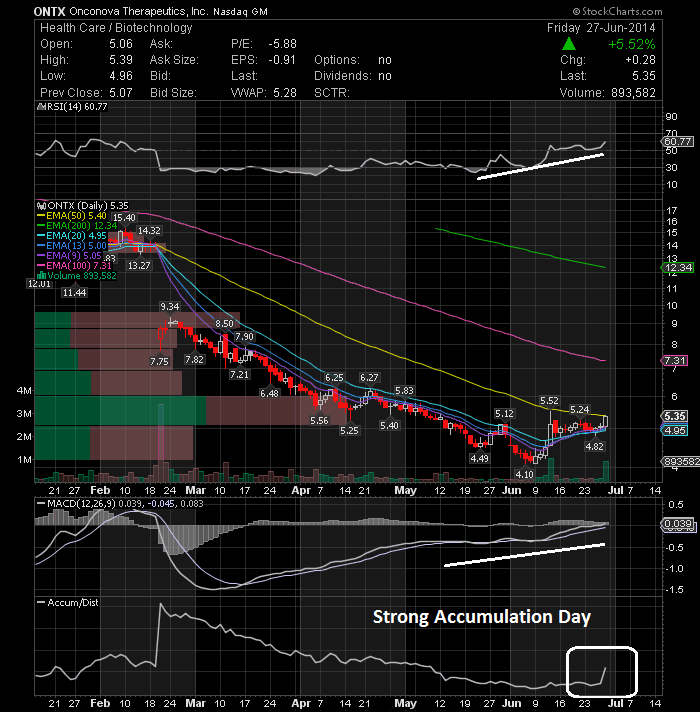This screenshot has height=712, width=700.
Task: Click the Last 5.35 value in the header
Action: 644,76
